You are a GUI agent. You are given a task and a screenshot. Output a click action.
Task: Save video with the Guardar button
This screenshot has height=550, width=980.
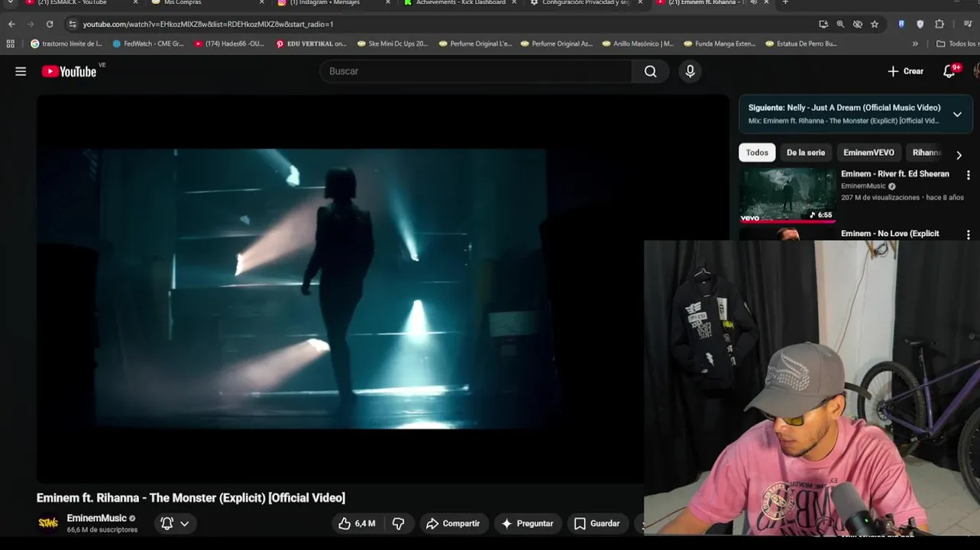[597, 523]
